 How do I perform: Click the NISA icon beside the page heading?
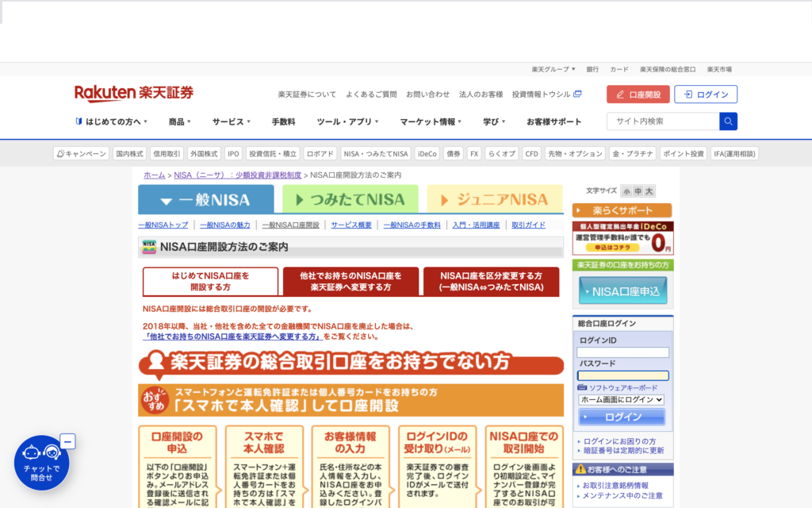(x=149, y=247)
